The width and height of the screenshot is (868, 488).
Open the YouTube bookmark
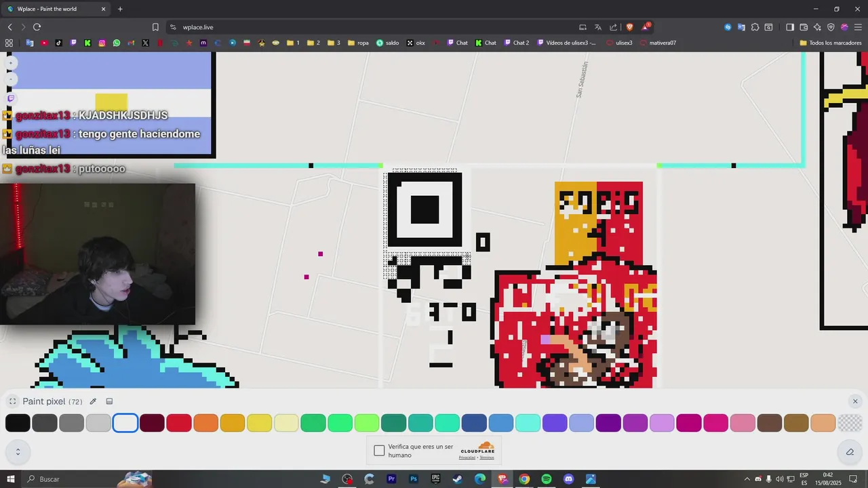point(44,43)
